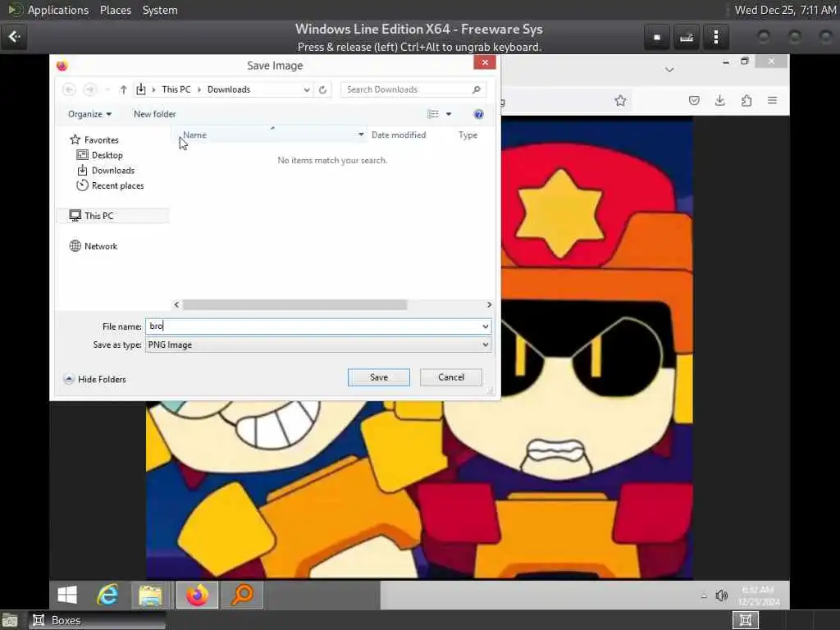840x630 pixels.
Task: Open the Firefox downloads panel
Action: [x=720, y=101]
